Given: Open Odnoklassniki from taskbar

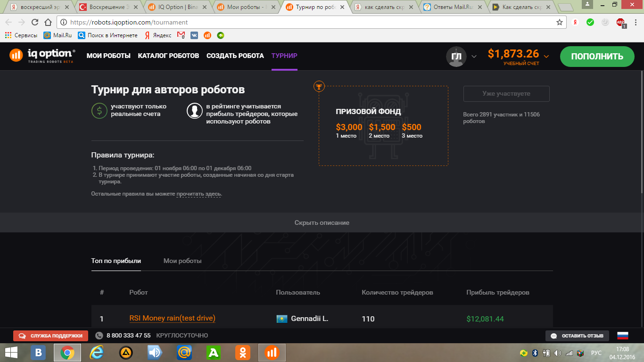Looking at the screenshot, I should tap(243, 353).
